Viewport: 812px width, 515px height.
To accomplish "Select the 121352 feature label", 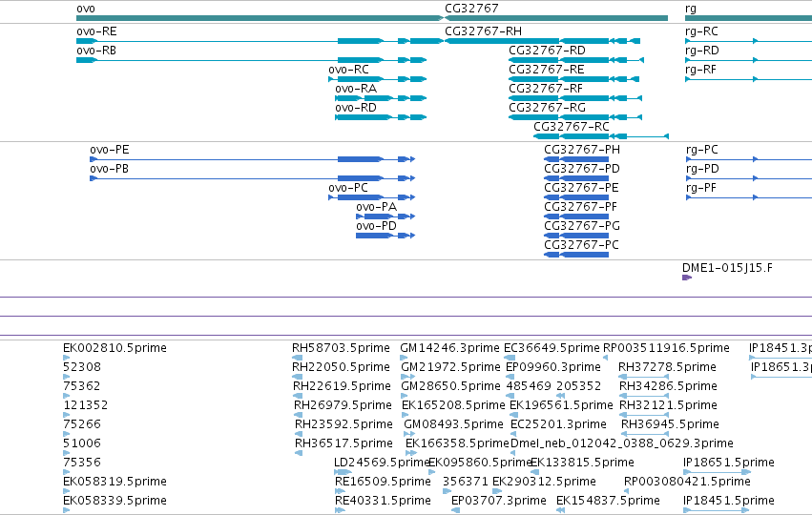I will click(86, 405).
